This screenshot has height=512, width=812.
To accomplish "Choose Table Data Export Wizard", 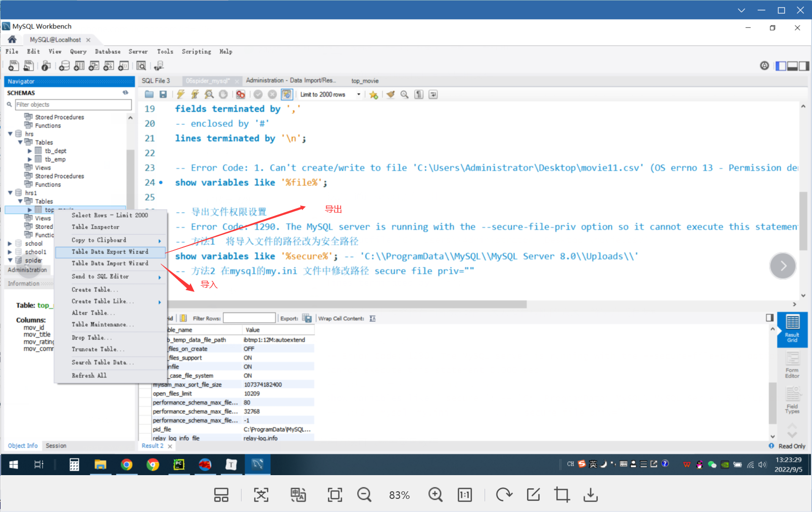I will coord(110,251).
